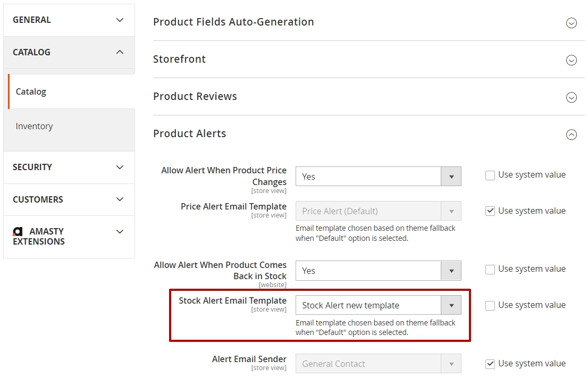Check Use system value for Stock Alert Template
This screenshot has height=377, width=588.
click(x=490, y=306)
